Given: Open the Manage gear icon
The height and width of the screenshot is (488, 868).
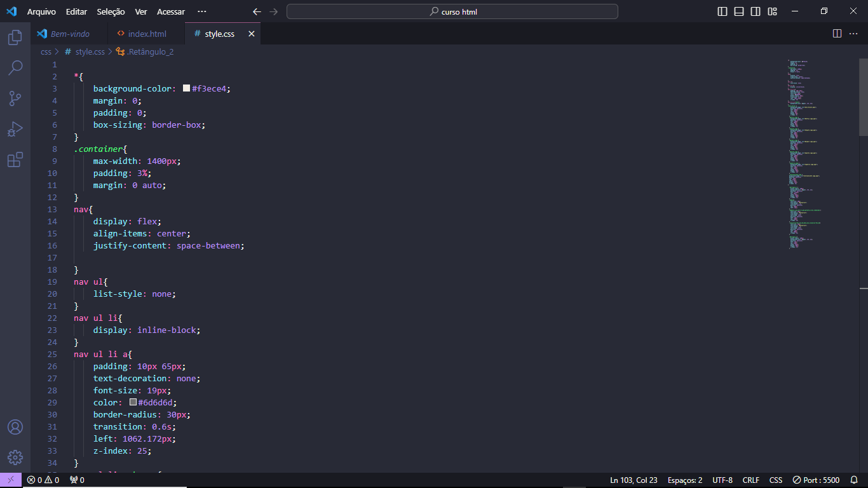Looking at the screenshot, I should (x=15, y=457).
